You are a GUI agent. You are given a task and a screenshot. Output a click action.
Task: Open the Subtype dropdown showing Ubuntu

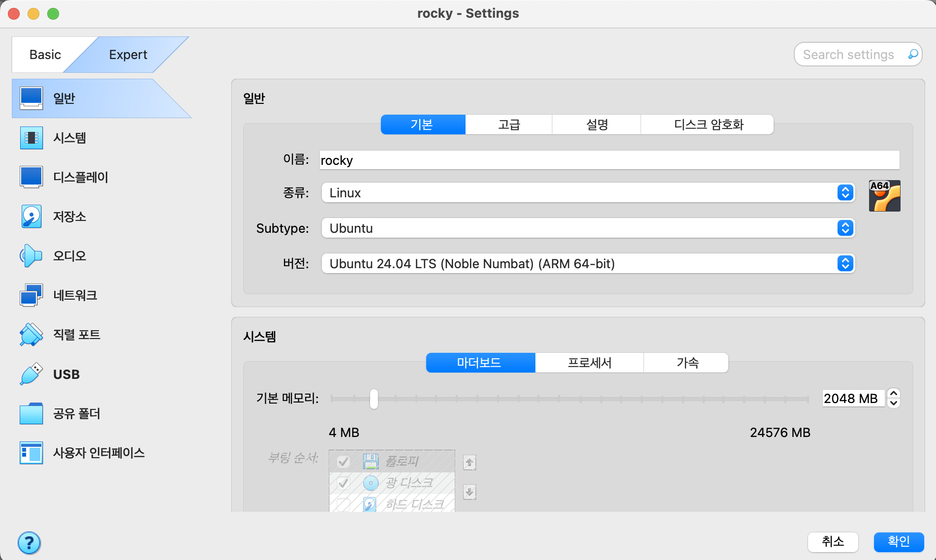[x=588, y=228]
